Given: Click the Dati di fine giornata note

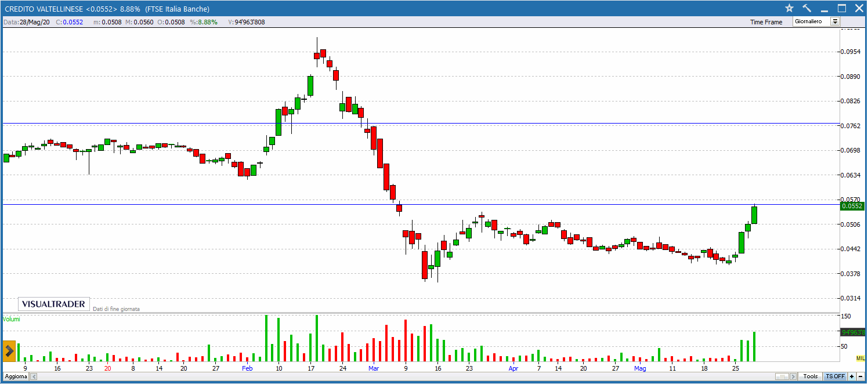Looking at the screenshot, I should point(116,309).
